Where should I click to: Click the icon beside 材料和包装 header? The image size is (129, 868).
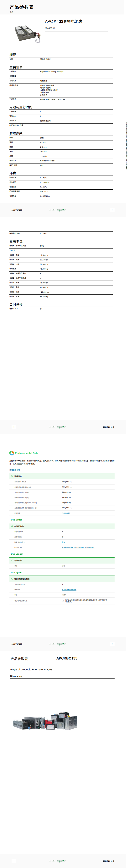click(x=12, y=526)
